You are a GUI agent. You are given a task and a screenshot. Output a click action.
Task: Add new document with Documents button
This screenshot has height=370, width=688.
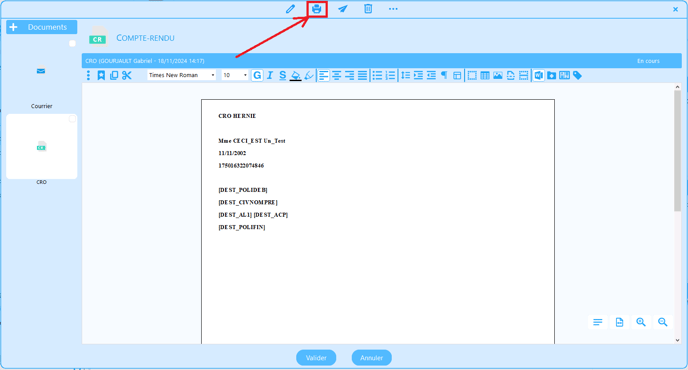point(42,27)
